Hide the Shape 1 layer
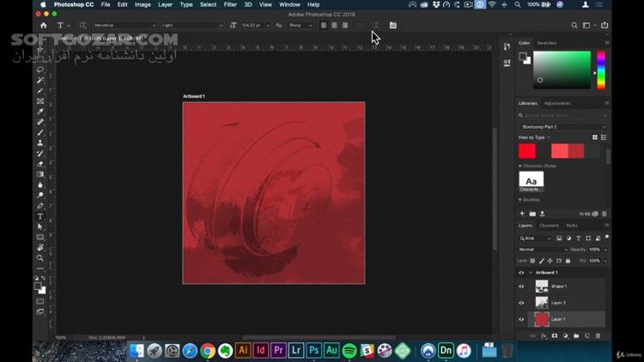 521,287
